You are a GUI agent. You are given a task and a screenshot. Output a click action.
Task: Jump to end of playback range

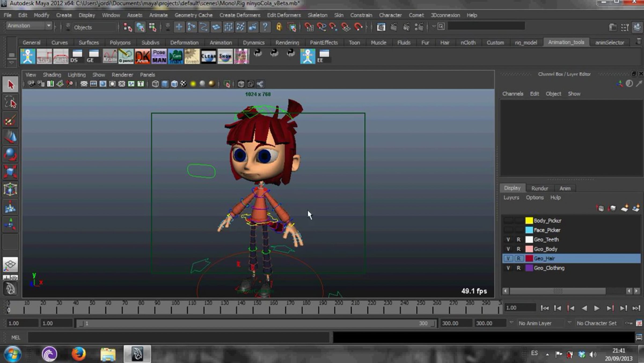(636, 308)
